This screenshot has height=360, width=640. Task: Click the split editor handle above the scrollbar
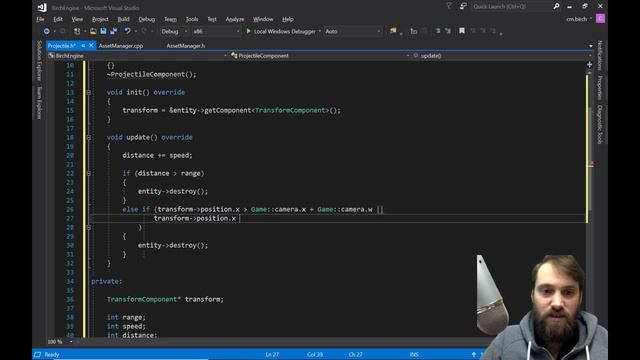pyautogui.click(x=589, y=64)
